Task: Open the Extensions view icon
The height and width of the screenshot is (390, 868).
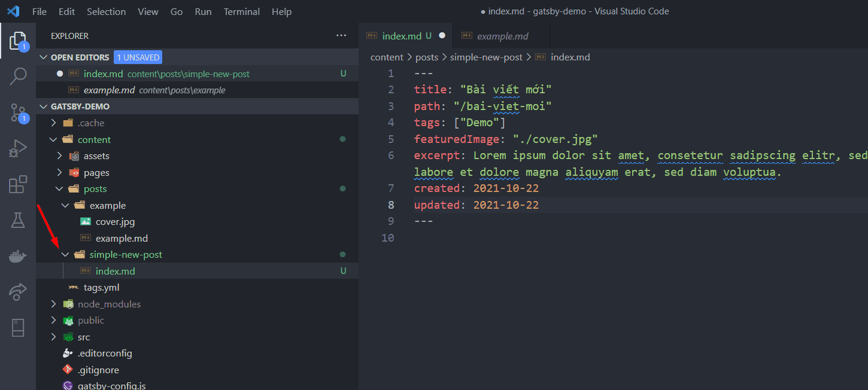Action: 18,185
